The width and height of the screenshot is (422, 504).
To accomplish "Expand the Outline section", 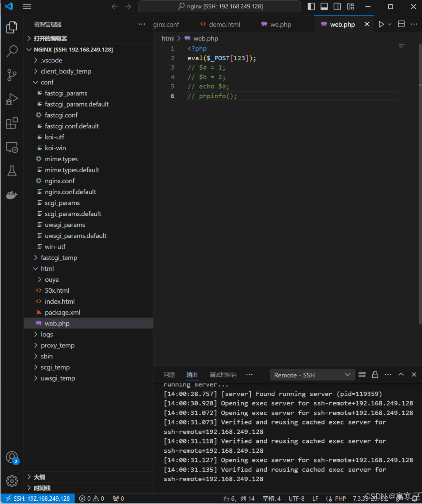I will click(88, 477).
